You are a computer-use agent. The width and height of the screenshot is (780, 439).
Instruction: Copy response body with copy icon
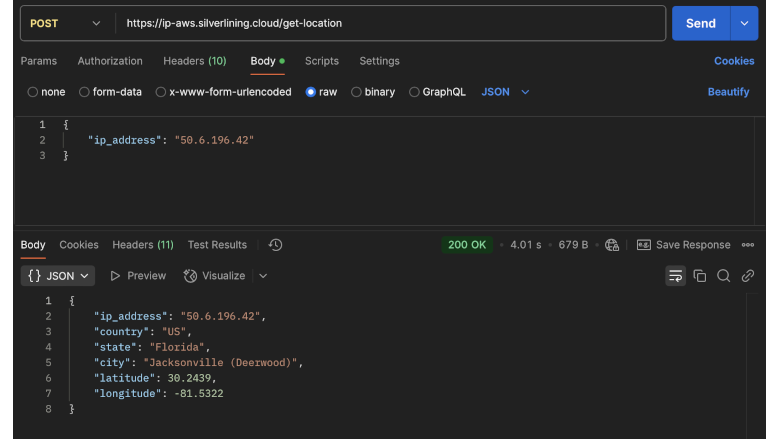[699, 275]
